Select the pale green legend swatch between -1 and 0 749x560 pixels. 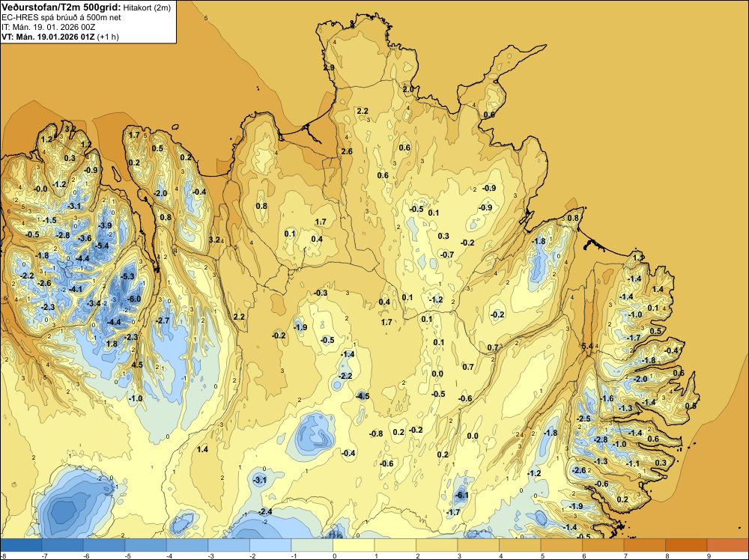pos(312,545)
